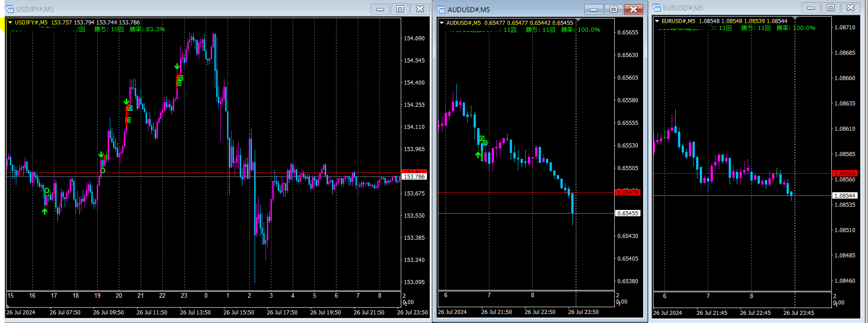
Task: Click 1.08460 on the EURUSD price scale
Action: tap(845, 281)
